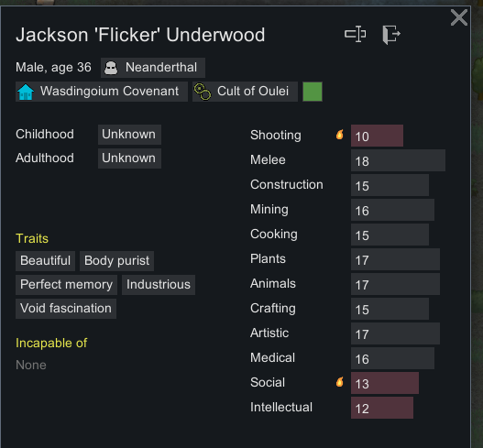
Task: Click the Cult of Oulei ideology icon
Action: click(203, 92)
